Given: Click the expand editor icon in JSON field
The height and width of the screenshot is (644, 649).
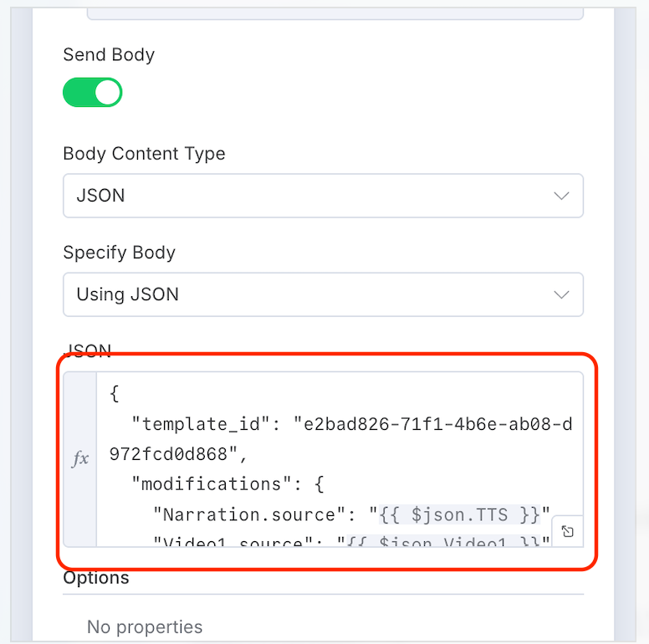Looking at the screenshot, I should pyautogui.click(x=567, y=531).
